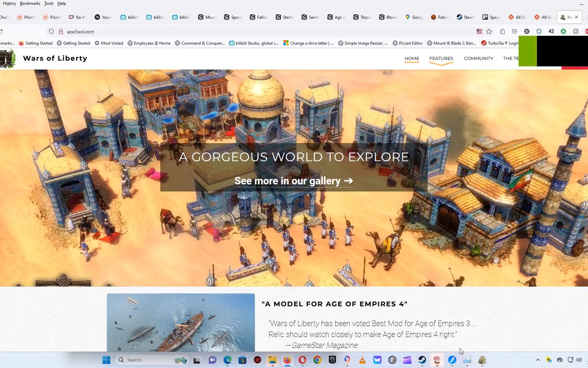Switch to the Saints browser tab
The height and width of the screenshot is (368, 588).
[311, 17]
